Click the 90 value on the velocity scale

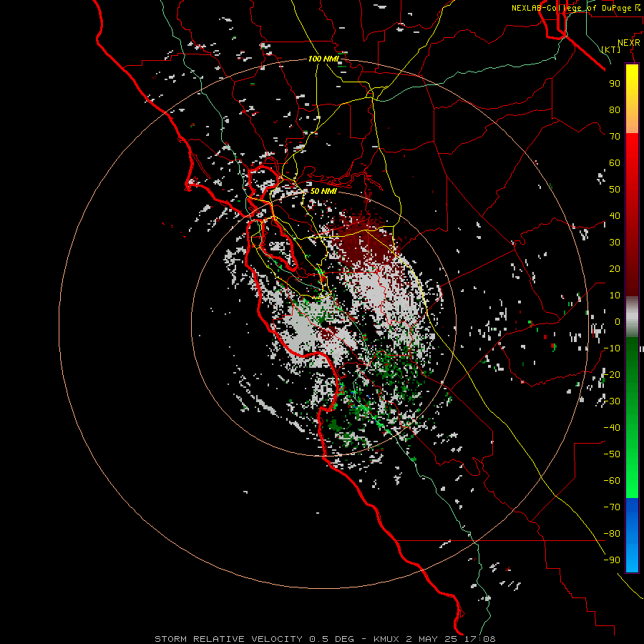pos(615,84)
